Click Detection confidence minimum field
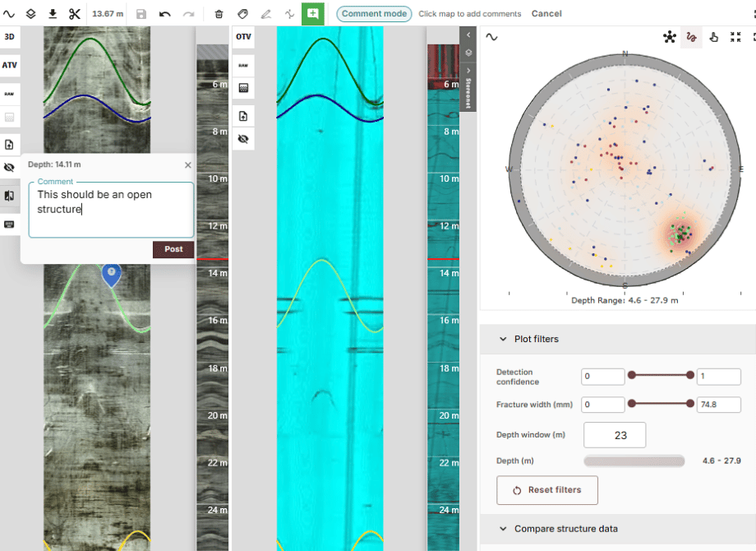The image size is (756, 551). [x=602, y=377]
